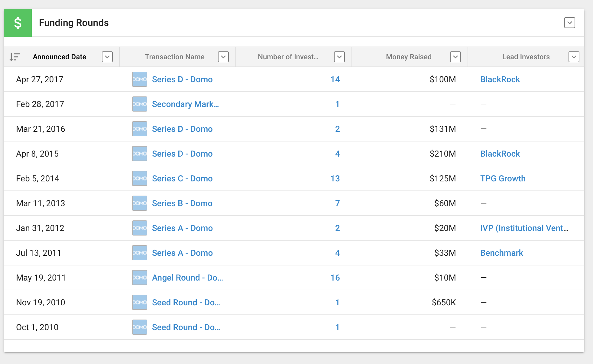The image size is (593, 364).
Task: Click the Domo logo next to Secondary Market transaction
Action: (139, 104)
